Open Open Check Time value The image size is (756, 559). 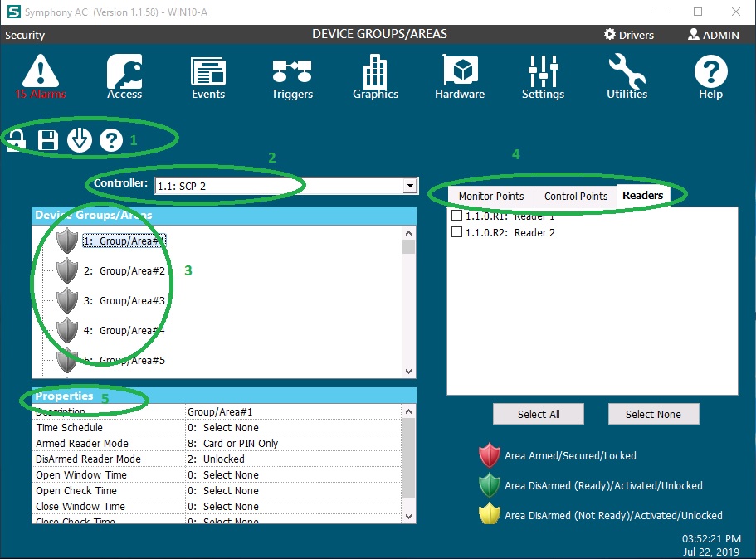coord(293,490)
